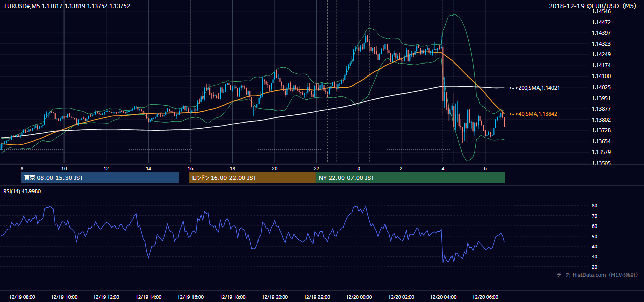Click the 12/20 02:00 bottom time label
The image size is (644, 302).
[x=401, y=297]
